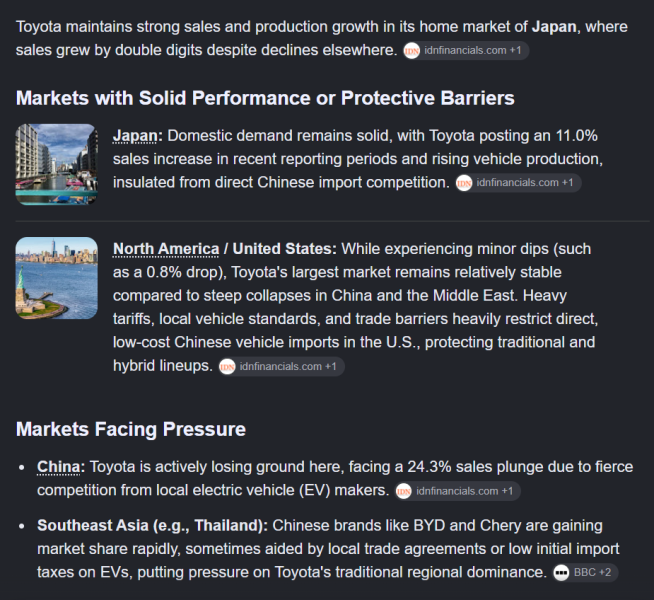Click the 'Markets Facing Pressure' heading
This screenshot has height=600, width=654.
[131, 429]
